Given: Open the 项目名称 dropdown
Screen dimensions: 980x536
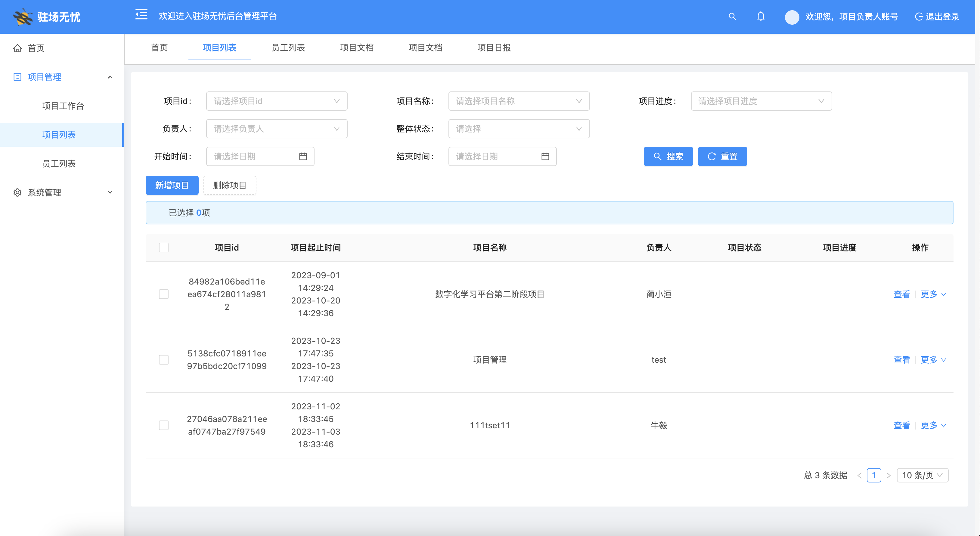Looking at the screenshot, I should point(519,101).
